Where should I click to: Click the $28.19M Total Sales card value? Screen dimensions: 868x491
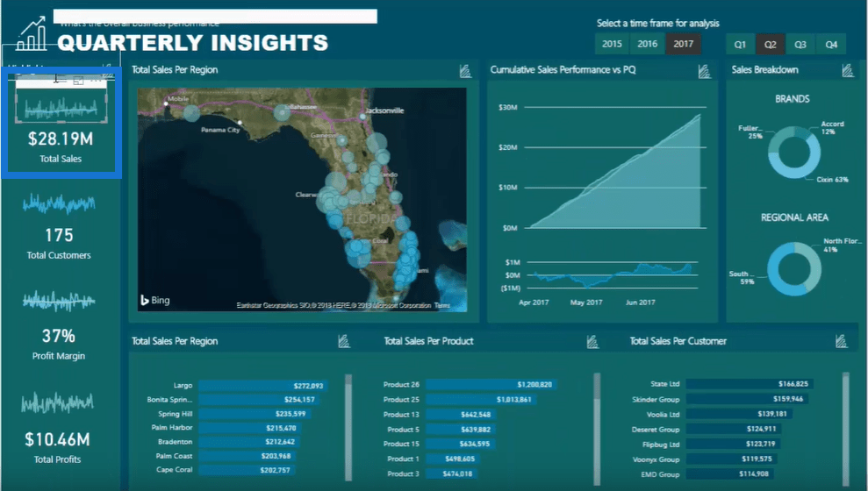coord(61,139)
